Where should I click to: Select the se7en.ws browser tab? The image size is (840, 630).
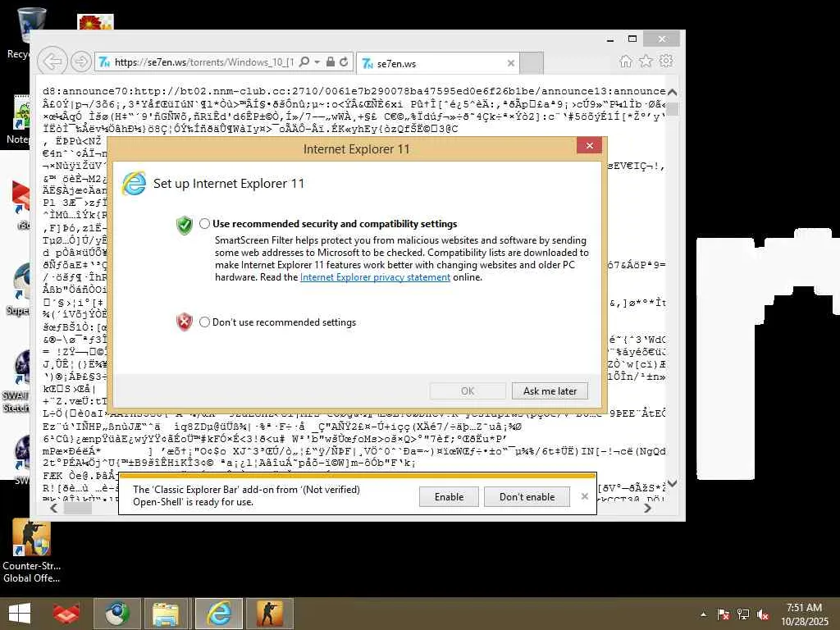point(438,63)
